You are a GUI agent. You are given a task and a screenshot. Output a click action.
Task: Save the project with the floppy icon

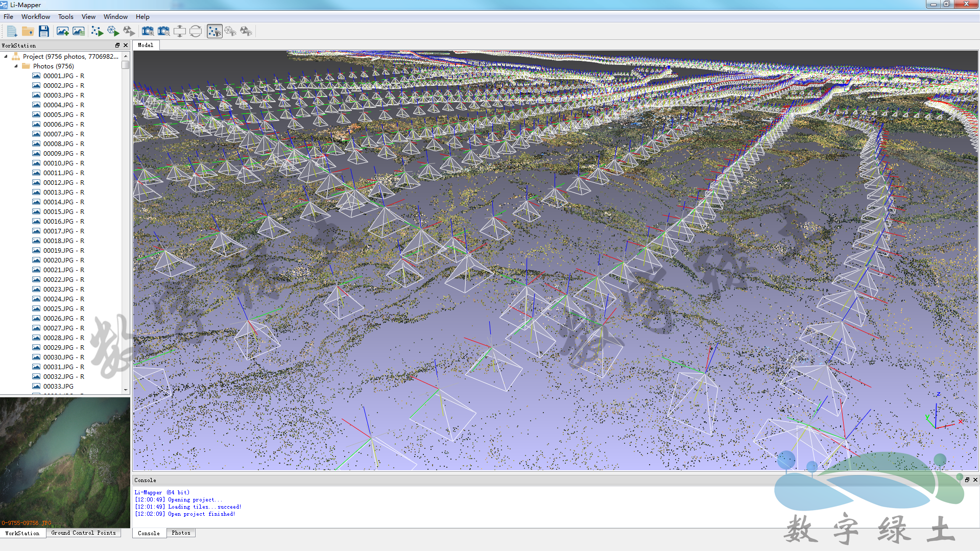point(44,31)
